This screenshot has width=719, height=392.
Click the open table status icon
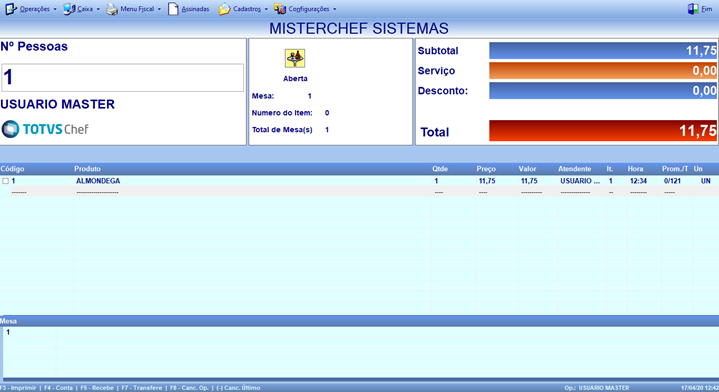pos(295,58)
